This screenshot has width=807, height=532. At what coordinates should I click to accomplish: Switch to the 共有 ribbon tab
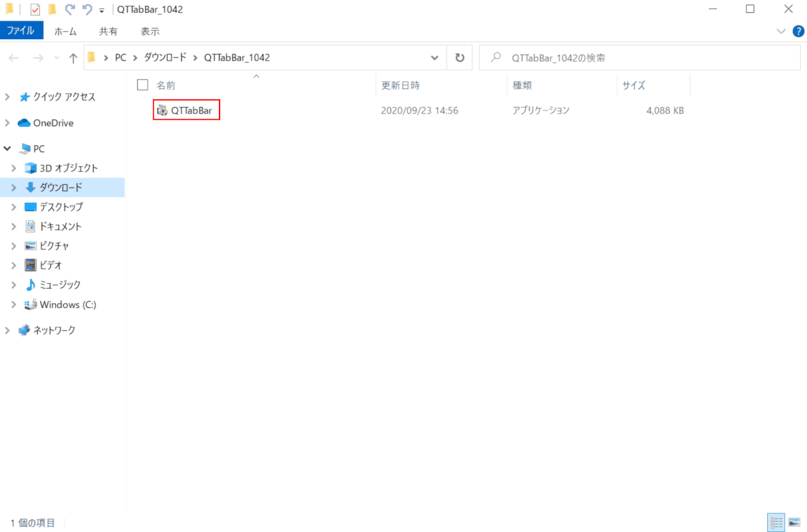[108, 31]
